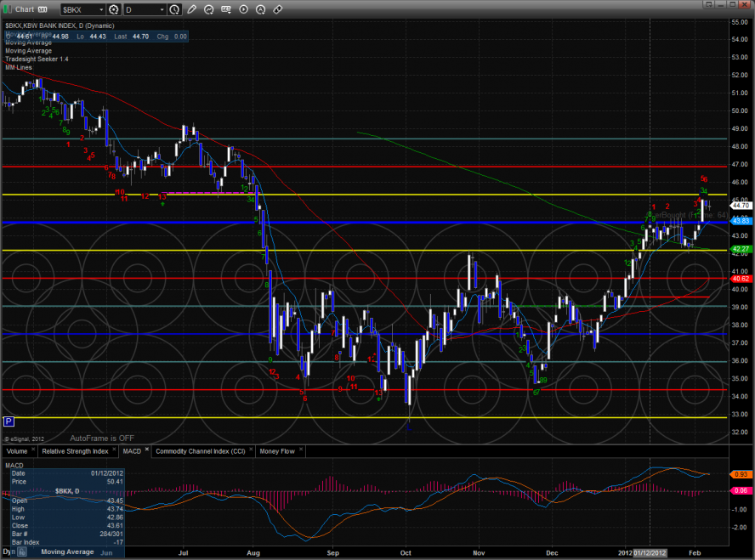Click the blue 43.83 price axis marker
Image resolution: width=755 pixels, height=560 pixels.
(741, 221)
